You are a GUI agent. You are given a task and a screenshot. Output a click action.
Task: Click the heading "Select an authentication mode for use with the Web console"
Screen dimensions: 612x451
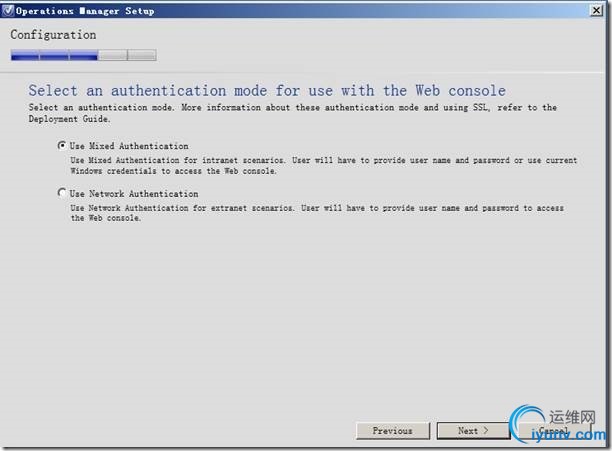(x=267, y=91)
